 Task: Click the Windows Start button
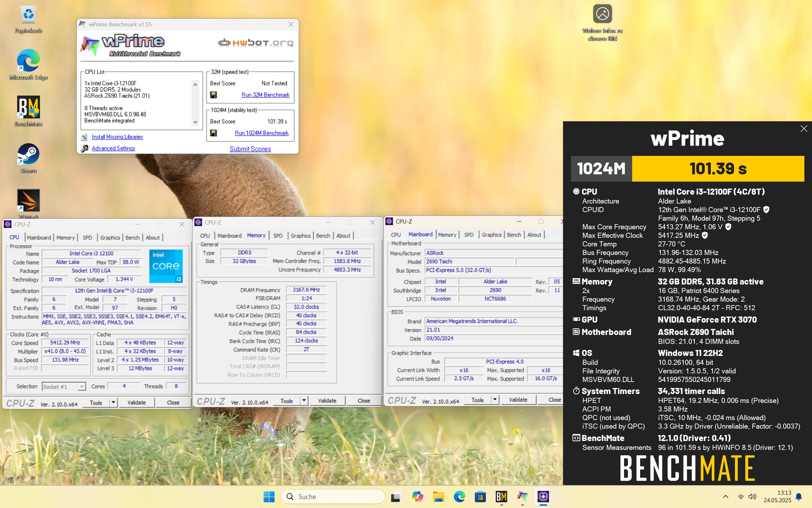[269, 497]
